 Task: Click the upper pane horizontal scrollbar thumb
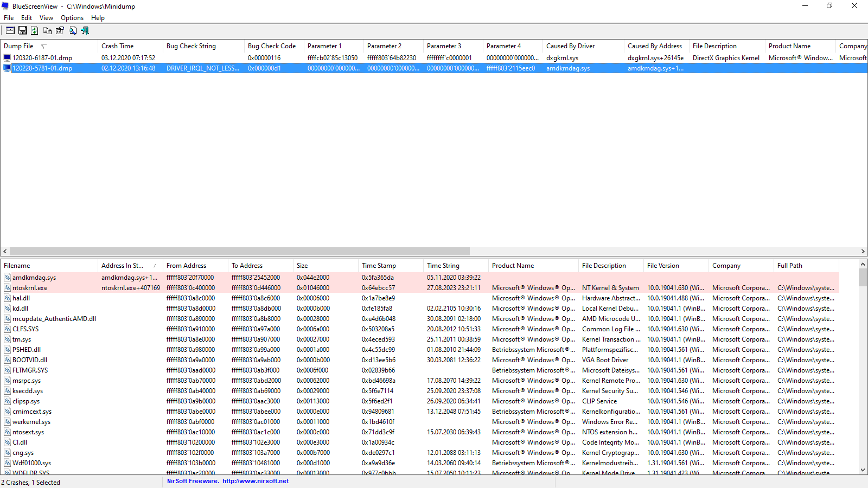pyautogui.click(x=240, y=252)
